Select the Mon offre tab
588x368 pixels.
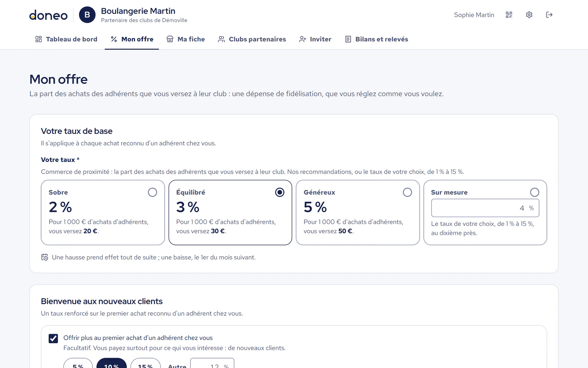pyautogui.click(x=132, y=39)
